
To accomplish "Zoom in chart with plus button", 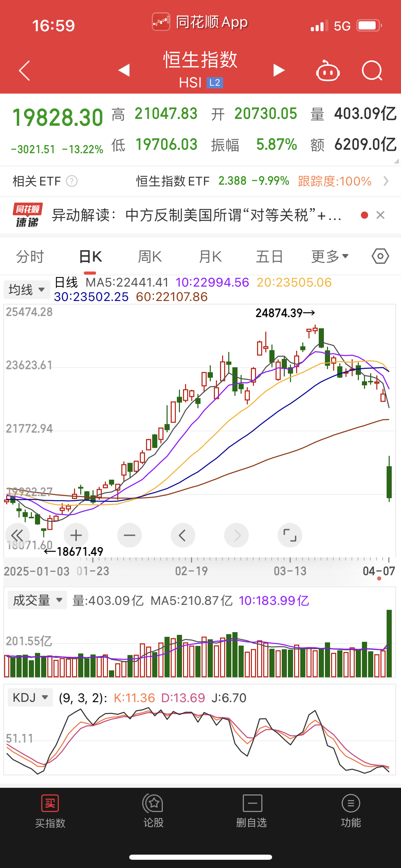I will point(76,535).
